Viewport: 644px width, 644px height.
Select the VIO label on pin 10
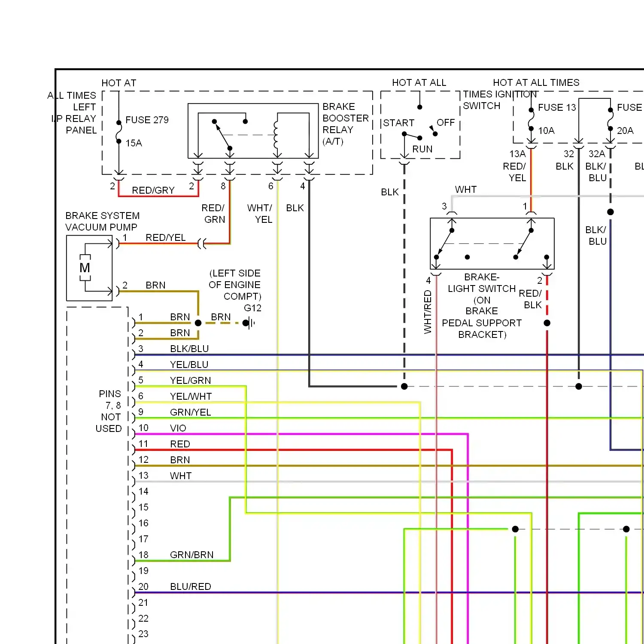[178, 428]
